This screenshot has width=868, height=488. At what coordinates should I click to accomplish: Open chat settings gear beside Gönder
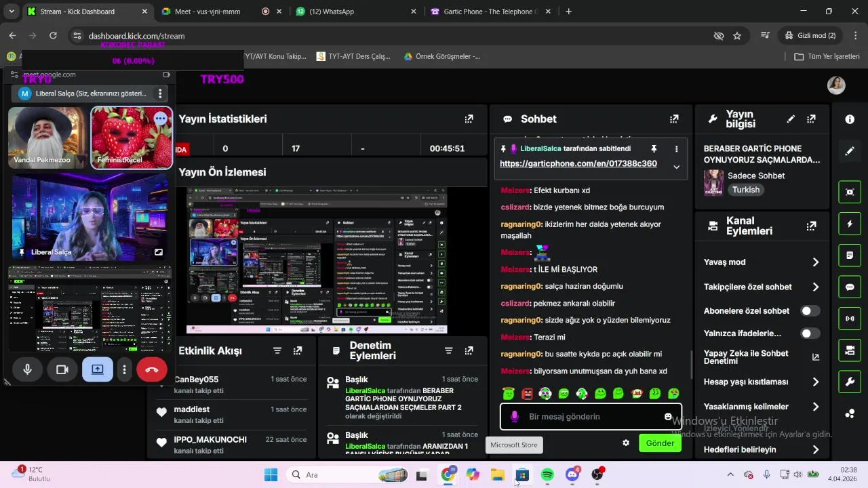tap(626, 443)
